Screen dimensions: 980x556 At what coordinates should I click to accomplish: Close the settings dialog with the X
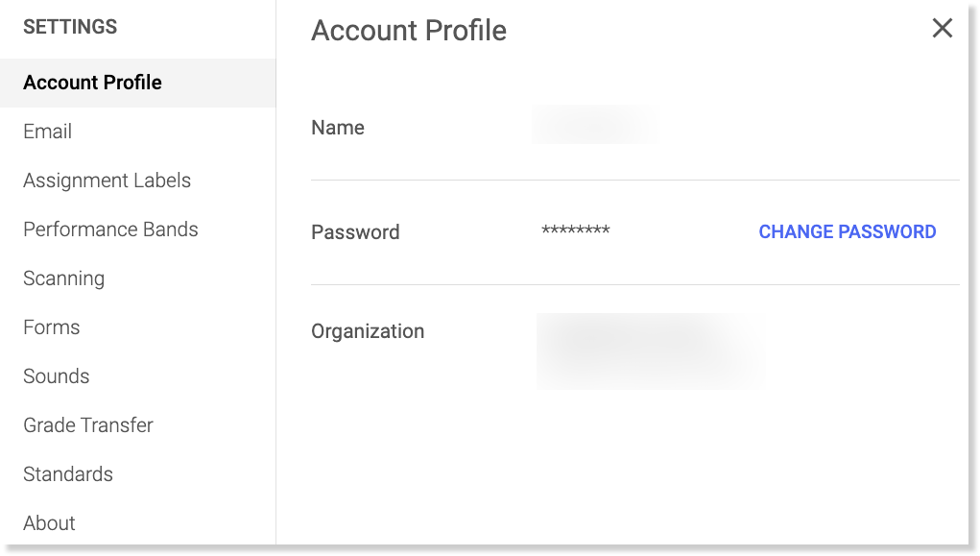tap(942, 29)
